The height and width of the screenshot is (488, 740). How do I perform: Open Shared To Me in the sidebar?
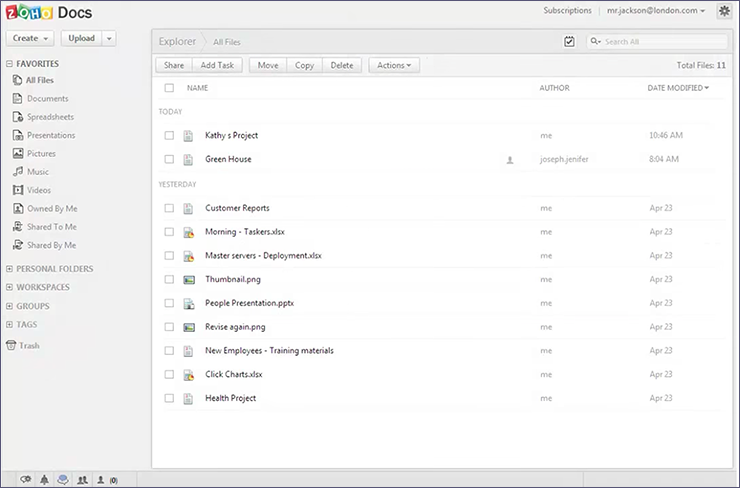click(x=51, y=227)
